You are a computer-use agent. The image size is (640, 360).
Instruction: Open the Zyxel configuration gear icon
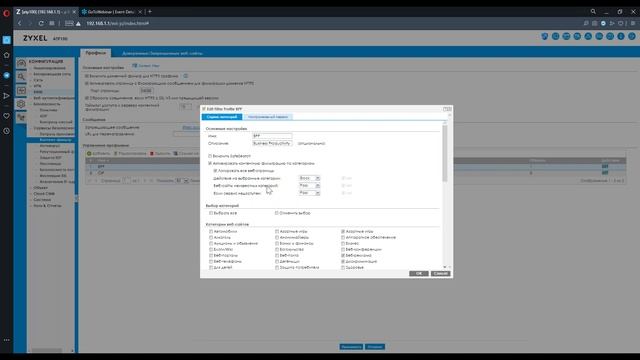(21, 104)
